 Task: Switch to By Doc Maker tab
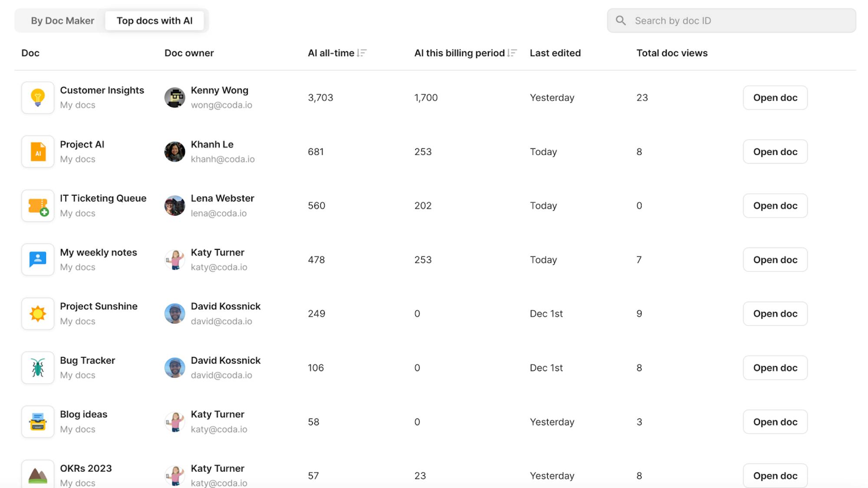coord(62,21)
